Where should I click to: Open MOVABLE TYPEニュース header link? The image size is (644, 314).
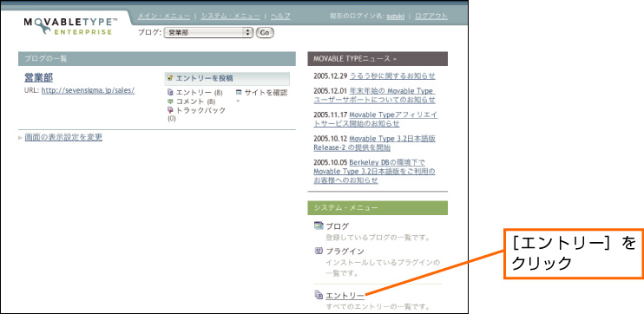pos(355,59)
